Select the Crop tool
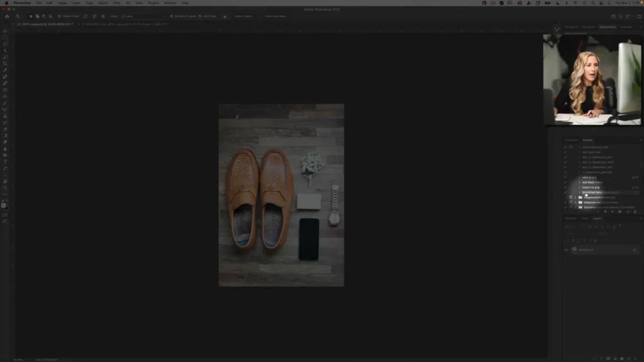This screenshot has height=362, width=644. 5,63
